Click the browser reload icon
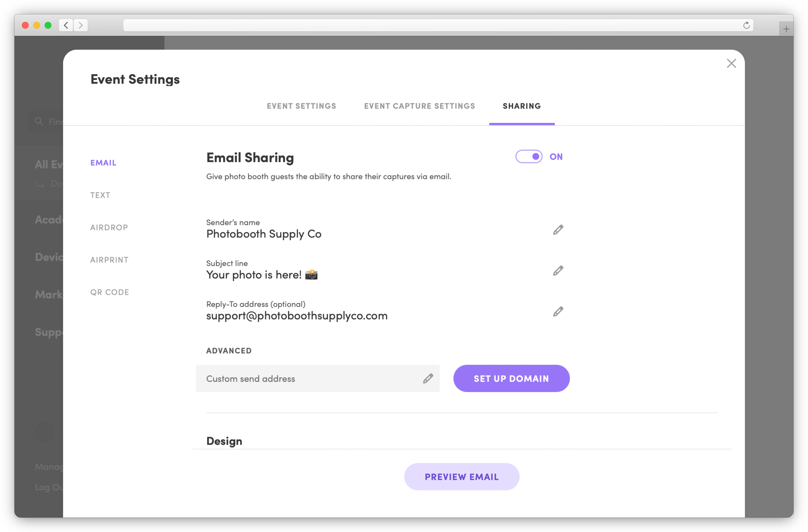Screen dimensions: 808x532 pyautogui.click(x=746, y=26)
